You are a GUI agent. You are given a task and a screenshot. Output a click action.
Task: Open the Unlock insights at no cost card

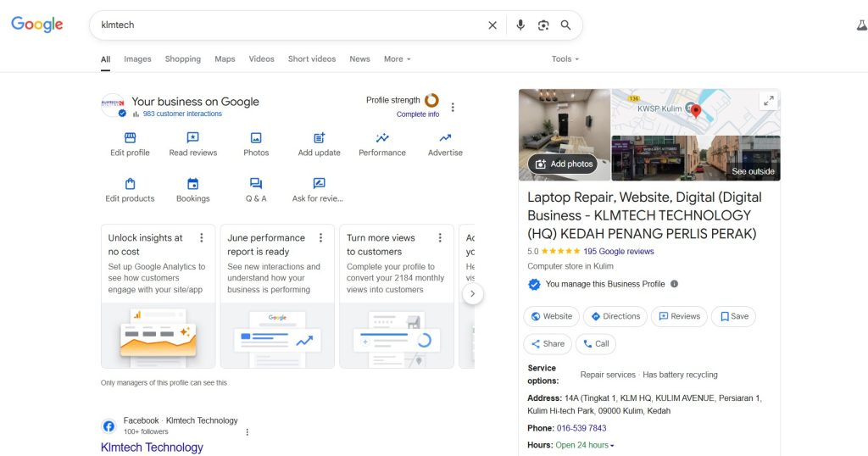pos(158,297)
